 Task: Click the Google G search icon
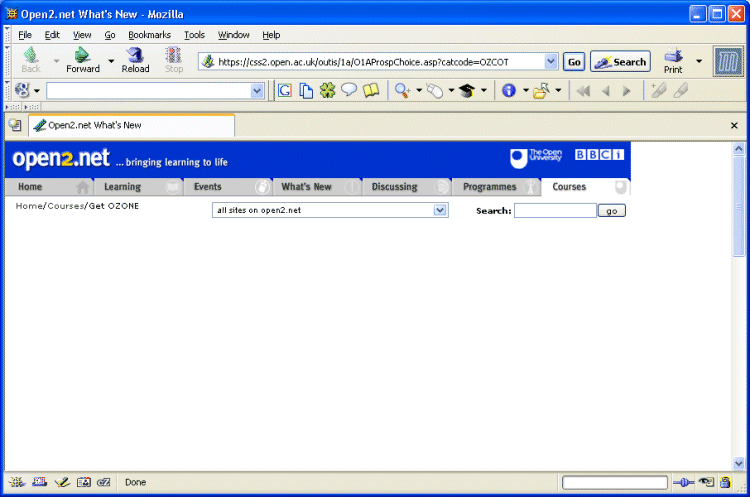pos(285,90)
